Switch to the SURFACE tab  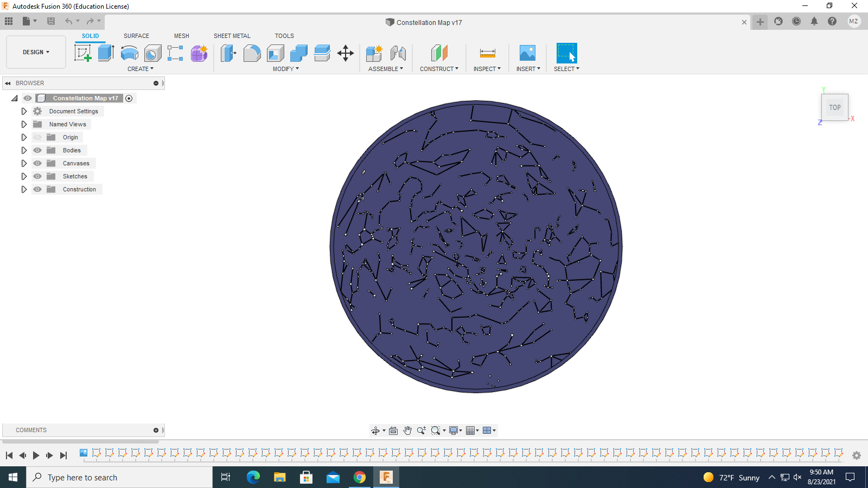[x=136, y=36]
